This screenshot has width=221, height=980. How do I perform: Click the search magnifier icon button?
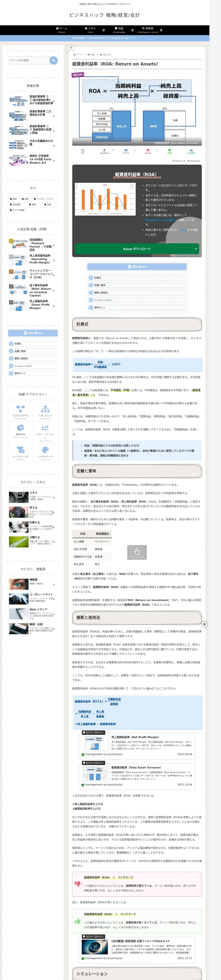pos(53,60)
